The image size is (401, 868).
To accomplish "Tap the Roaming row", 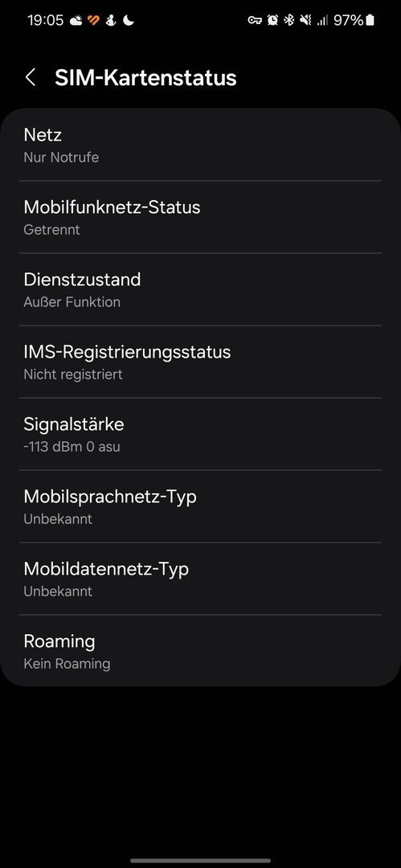I will pos(201,651).
